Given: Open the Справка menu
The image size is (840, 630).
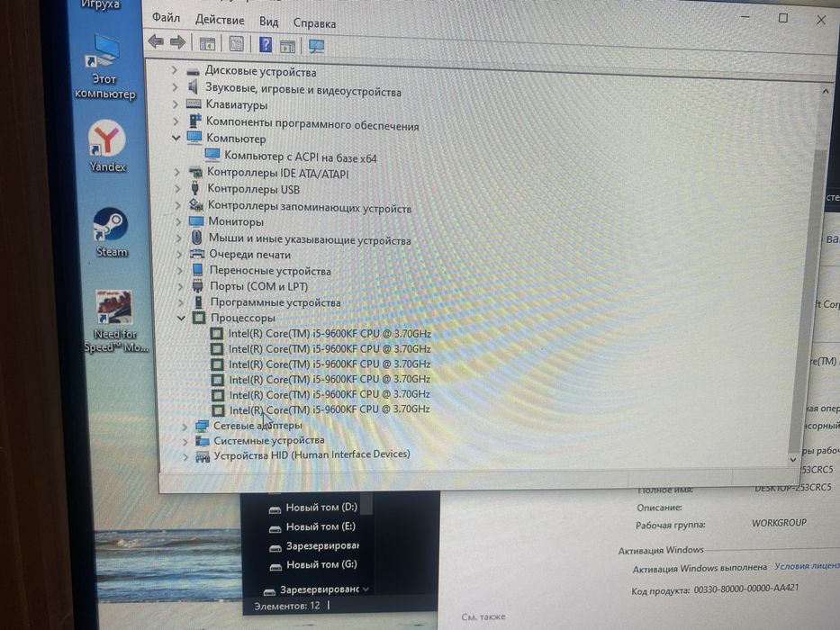Looking at the screenshot, I should (x=314, y=23).
